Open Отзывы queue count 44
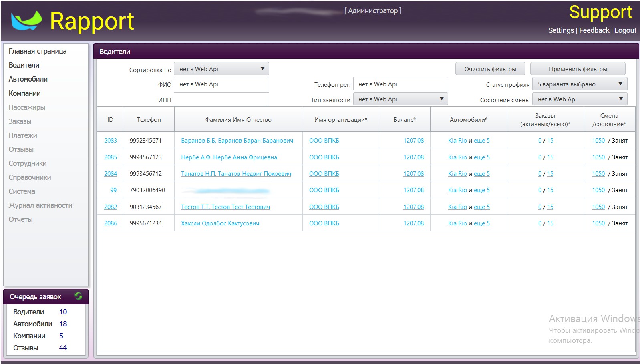This screenshot has height=364, width=640. click(63, 348)
